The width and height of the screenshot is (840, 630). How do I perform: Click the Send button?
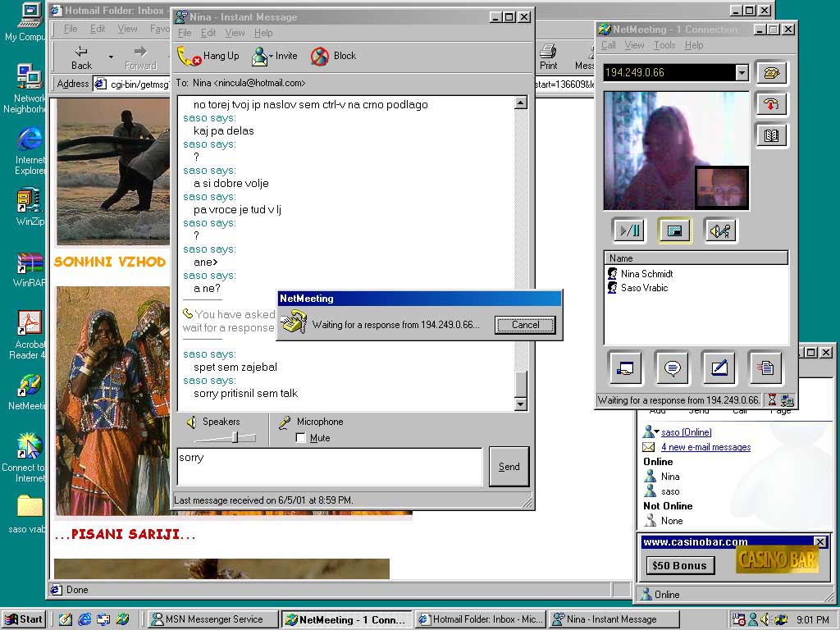tap(509, 467)
